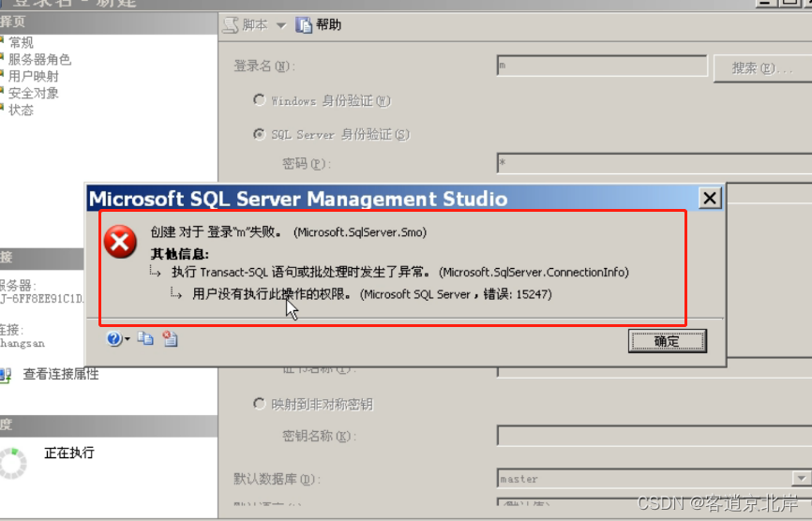
Task: Click the help question mark icon in error dialog
Action: click(x=113, y=339)
